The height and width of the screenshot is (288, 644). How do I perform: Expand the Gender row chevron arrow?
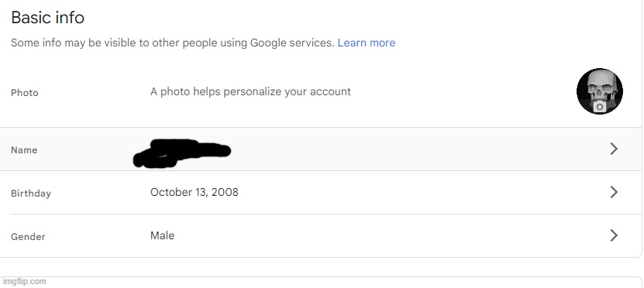click(x=614, y=235)
